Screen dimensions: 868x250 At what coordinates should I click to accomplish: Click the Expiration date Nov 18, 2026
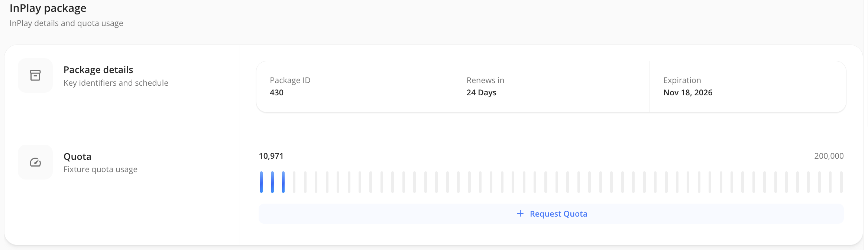(688, 93)
